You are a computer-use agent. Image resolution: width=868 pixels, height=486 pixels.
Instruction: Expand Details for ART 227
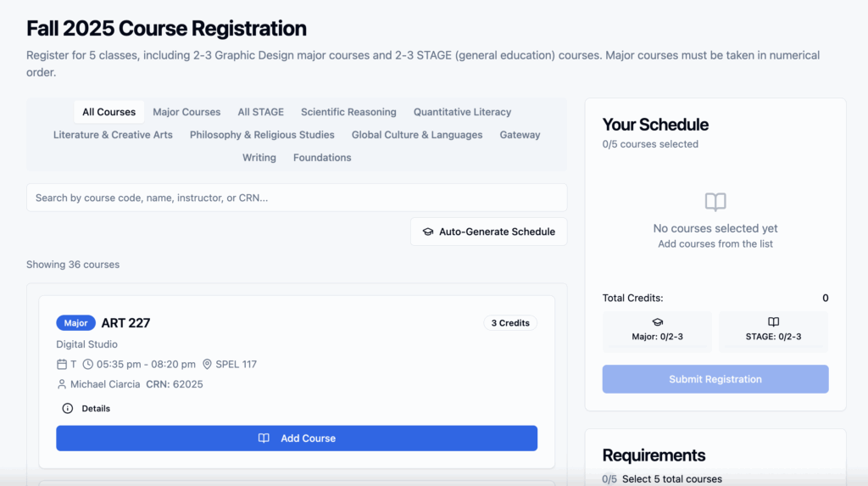pyautogui.click(x=86, y=409)
